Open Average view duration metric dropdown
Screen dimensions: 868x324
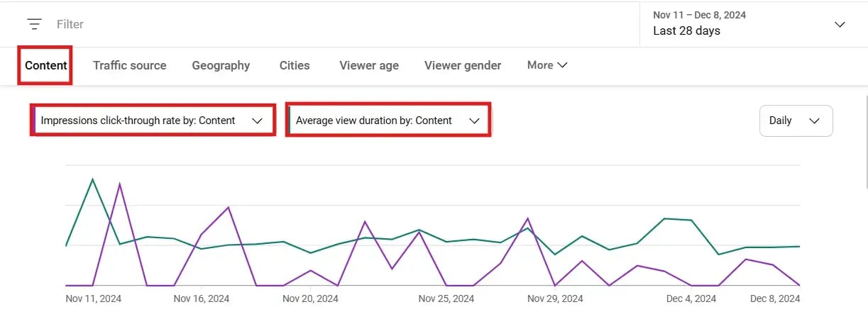388,121
